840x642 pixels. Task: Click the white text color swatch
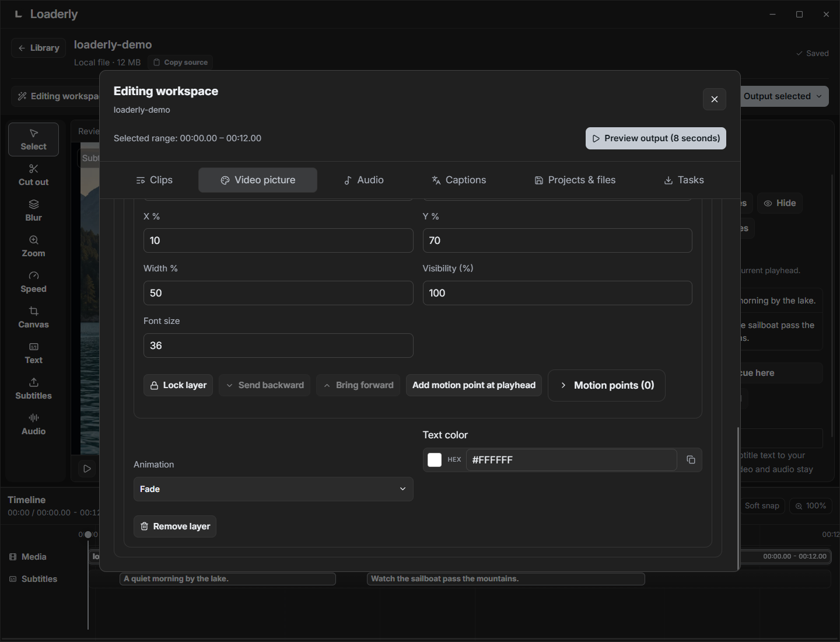tap(435, 460)
